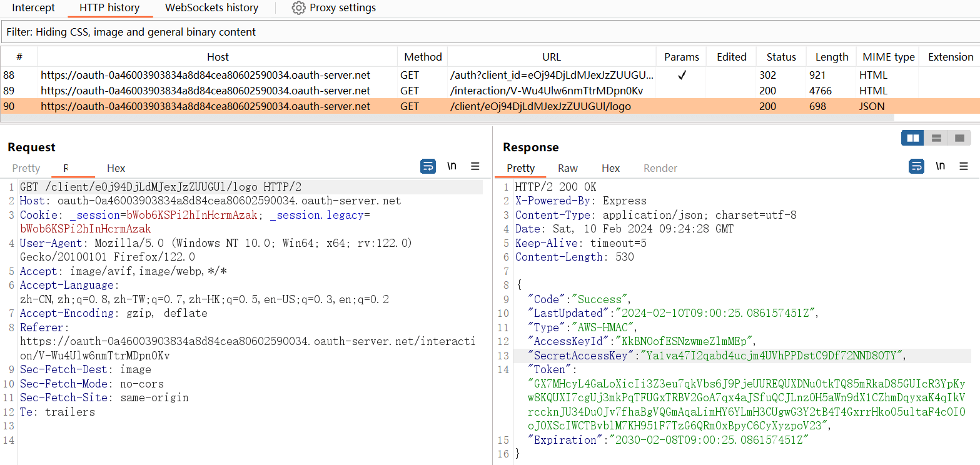The image size is (980, 465).
Task: Open the WebSockets history tab
Action: (x=211, y=8)
